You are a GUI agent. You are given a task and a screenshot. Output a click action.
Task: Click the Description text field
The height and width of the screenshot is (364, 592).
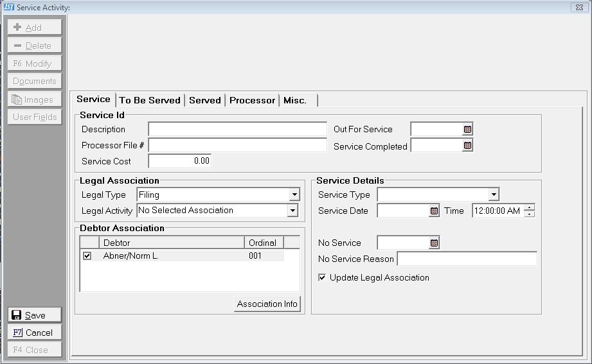coord(237,130)
